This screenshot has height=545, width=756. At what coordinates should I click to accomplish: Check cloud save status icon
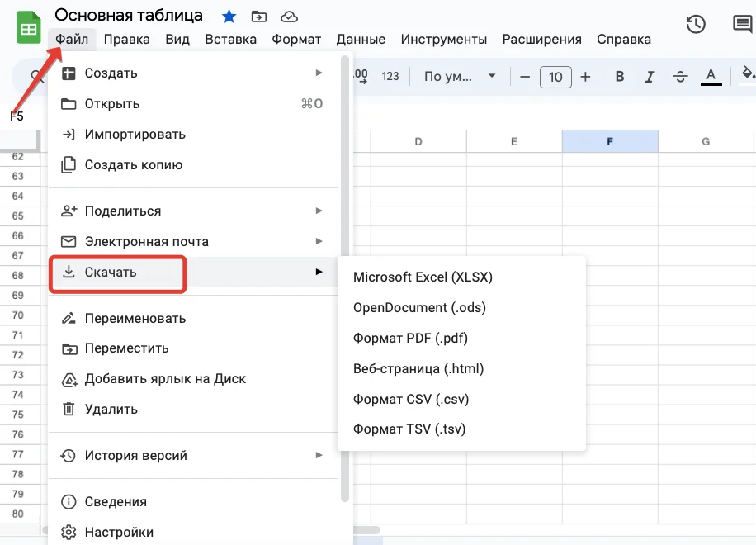click(x=289, y=16)
